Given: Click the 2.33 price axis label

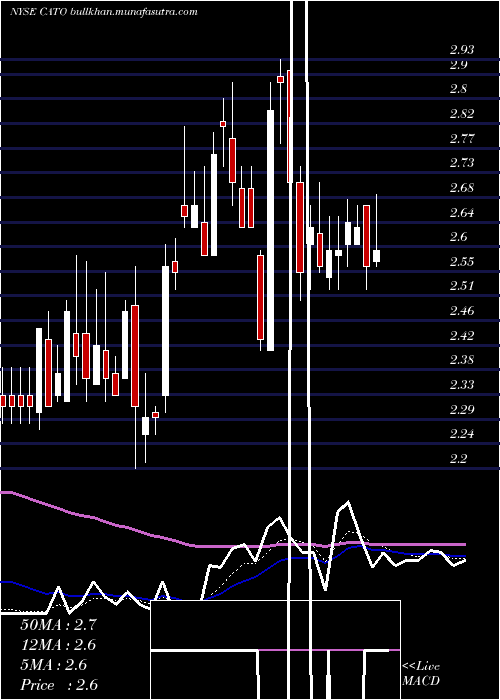Looking at the screenshot, I should [x=462, y=385].
